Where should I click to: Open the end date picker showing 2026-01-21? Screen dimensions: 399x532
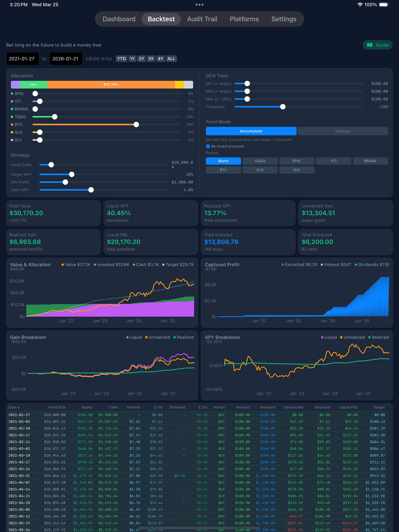coord(66,58)
